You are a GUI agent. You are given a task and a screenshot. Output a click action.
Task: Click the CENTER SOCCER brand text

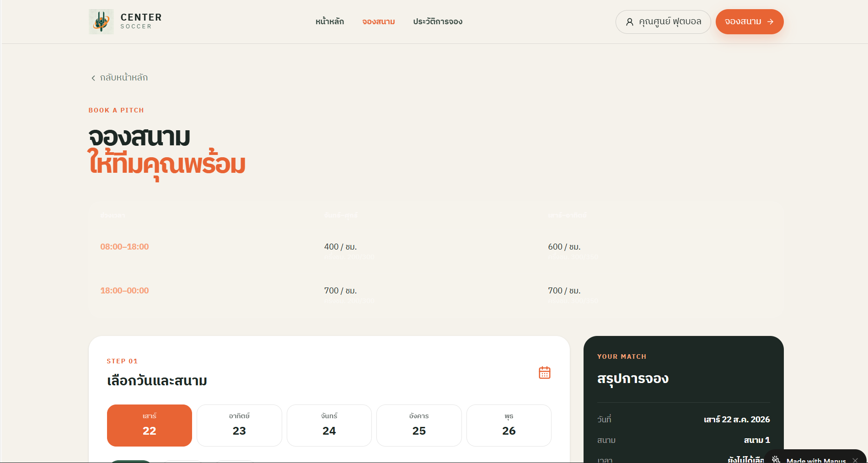pyautogui.click(x=141, y=21)
